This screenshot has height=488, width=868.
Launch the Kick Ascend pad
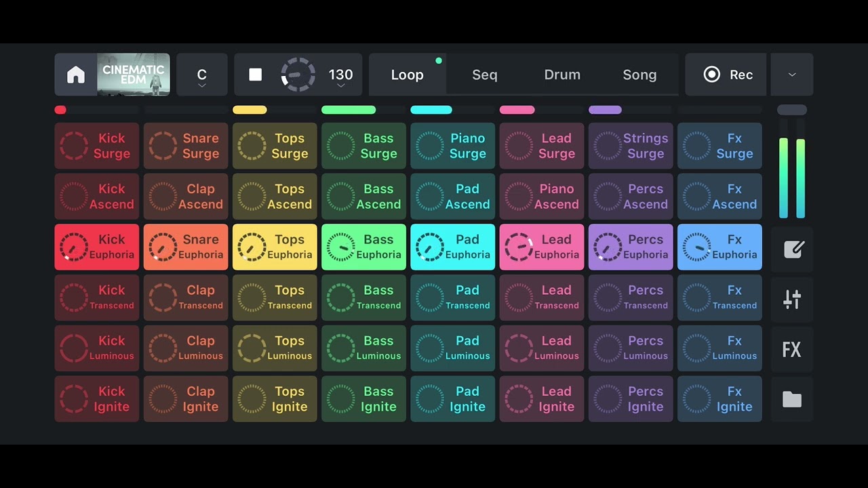pos(97,197)
